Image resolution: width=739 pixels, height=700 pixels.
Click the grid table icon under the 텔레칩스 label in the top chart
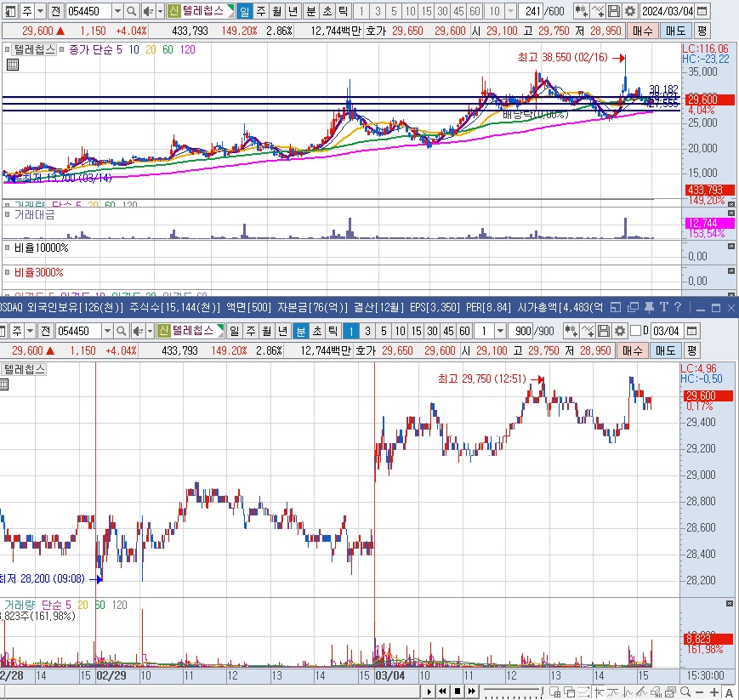(x=13, y=65)
